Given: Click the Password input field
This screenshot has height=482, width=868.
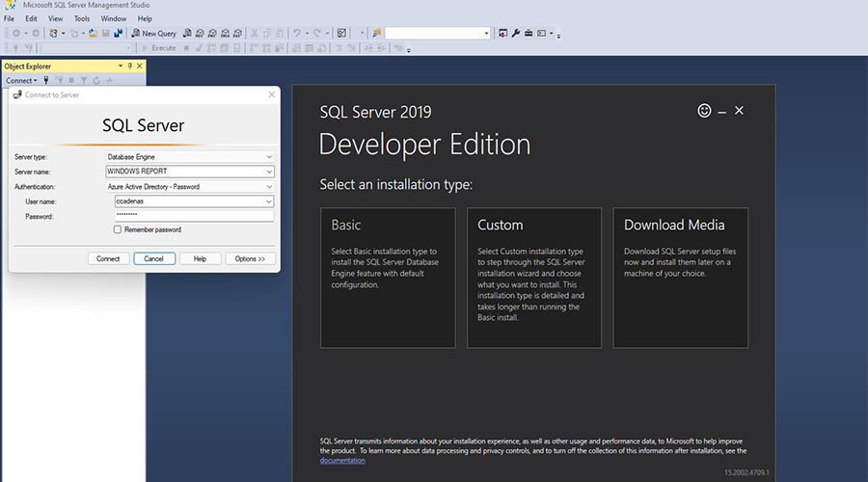Looking at the screenshot, I should click(194, 216).
